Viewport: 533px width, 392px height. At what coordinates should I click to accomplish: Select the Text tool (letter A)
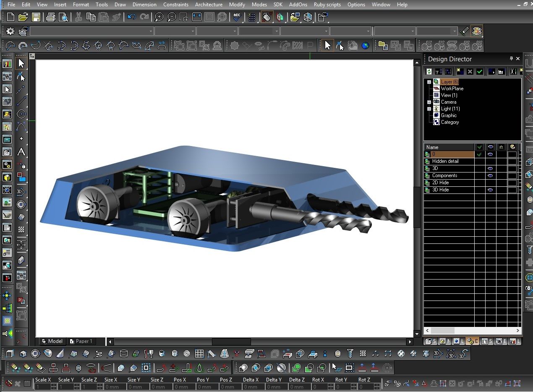21,152
